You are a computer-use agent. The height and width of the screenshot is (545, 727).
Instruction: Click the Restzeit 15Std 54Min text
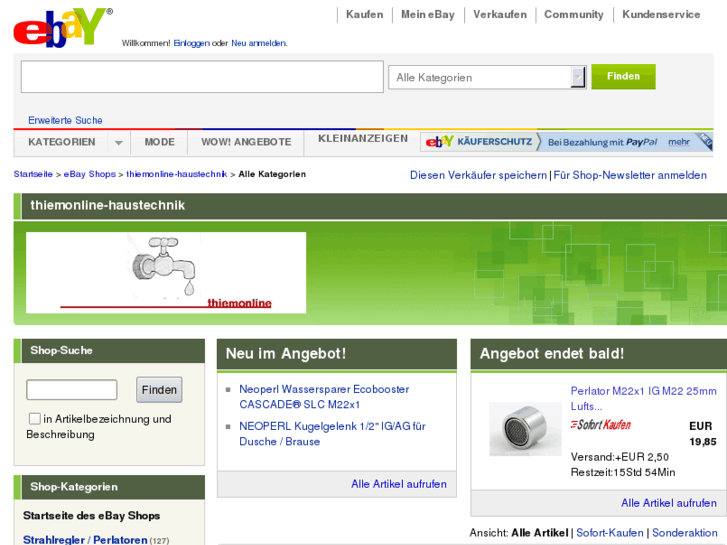[623, 473]
